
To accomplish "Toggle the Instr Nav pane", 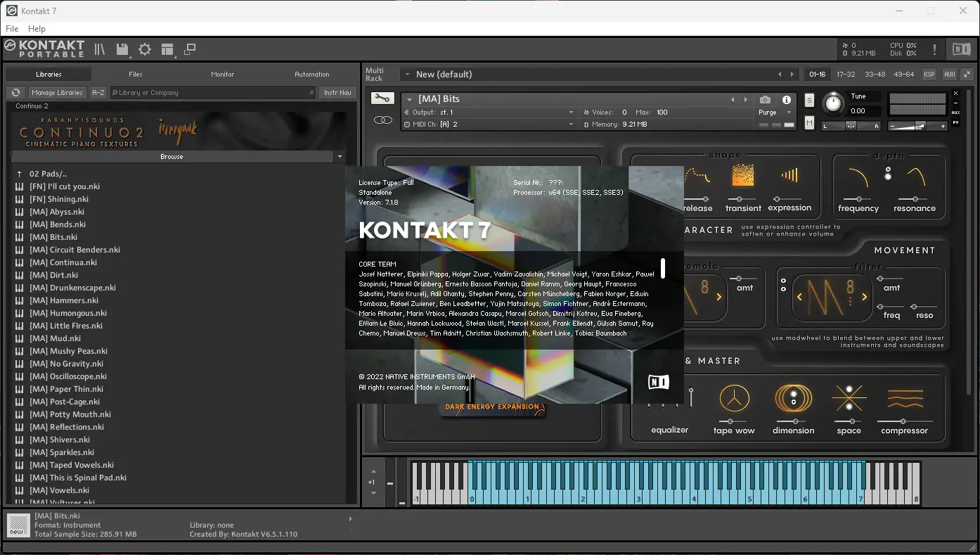I will coord(337,92).
